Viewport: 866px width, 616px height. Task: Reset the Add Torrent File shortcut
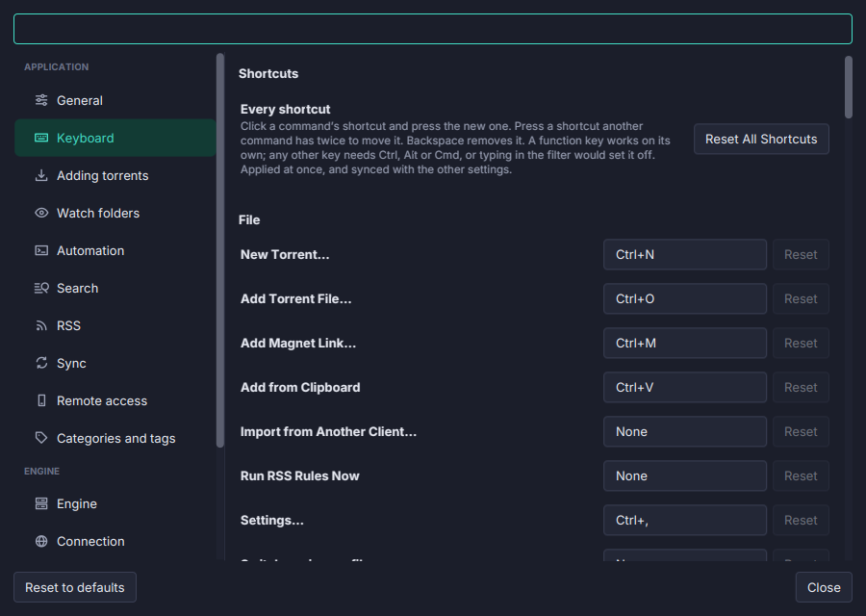801,299
